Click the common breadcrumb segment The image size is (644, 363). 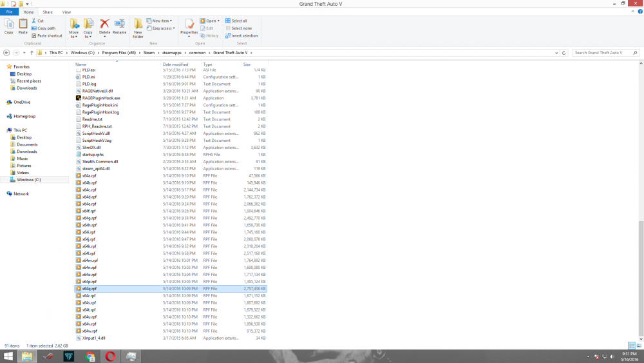(x=197, y=53)
